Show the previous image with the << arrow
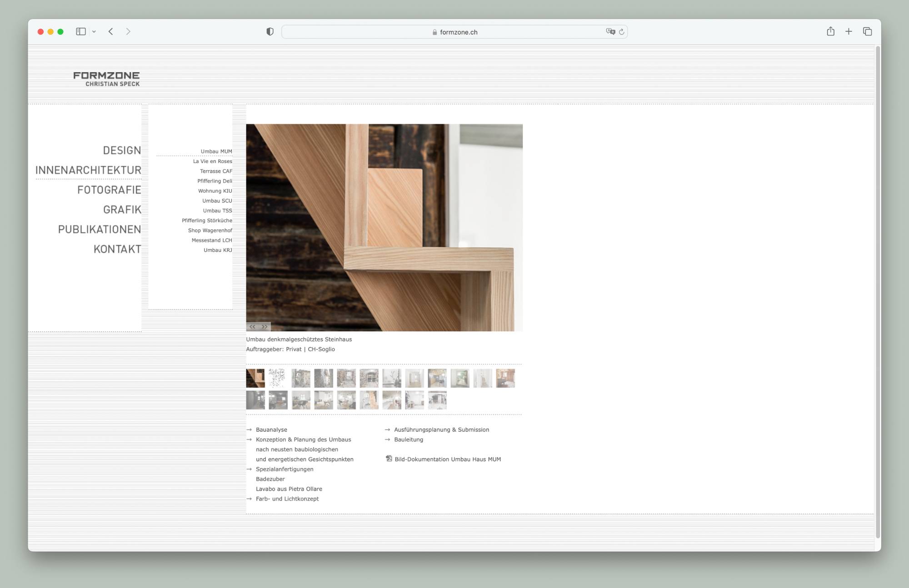 tap(252, 327)
